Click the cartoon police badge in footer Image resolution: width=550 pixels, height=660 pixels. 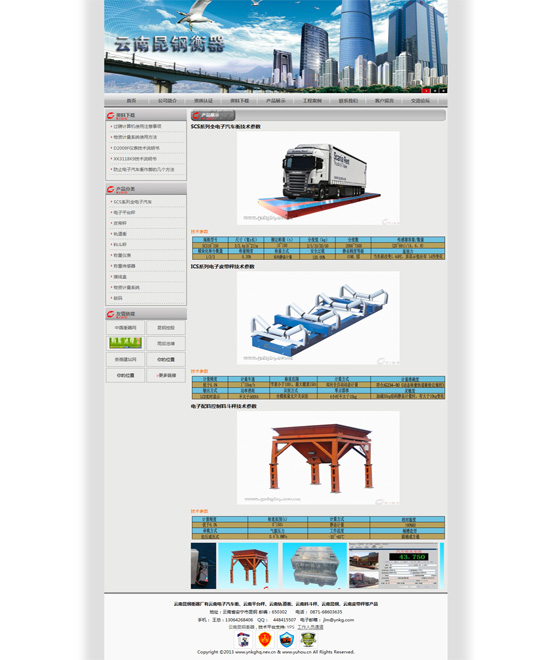click(242, 639)
